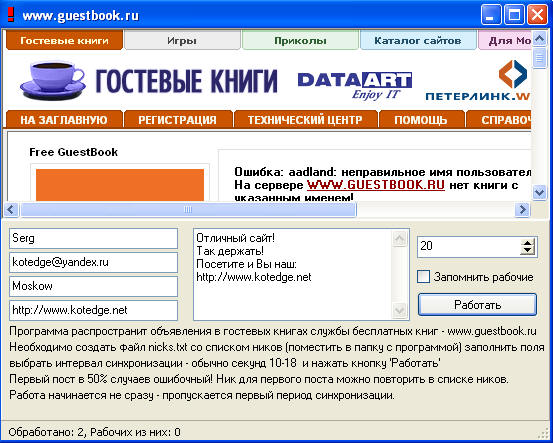Switch to the Приколы tab
The height and width of the screenshot is (443, 553).
(300, 40)
